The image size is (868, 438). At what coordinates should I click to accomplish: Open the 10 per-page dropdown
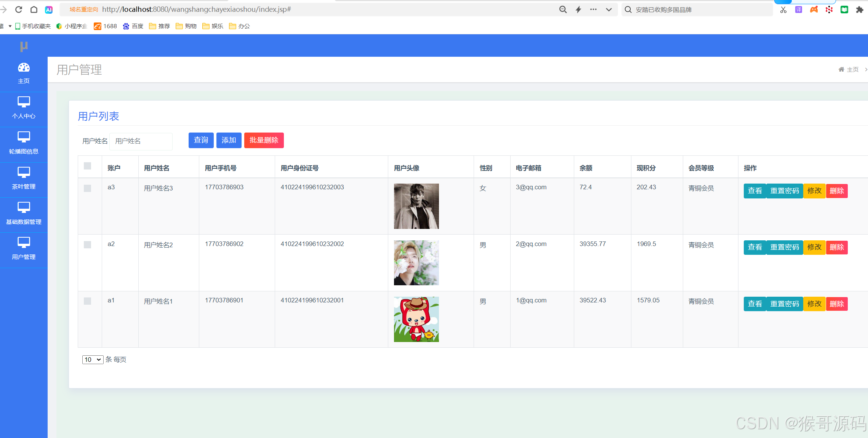(93, 360)
